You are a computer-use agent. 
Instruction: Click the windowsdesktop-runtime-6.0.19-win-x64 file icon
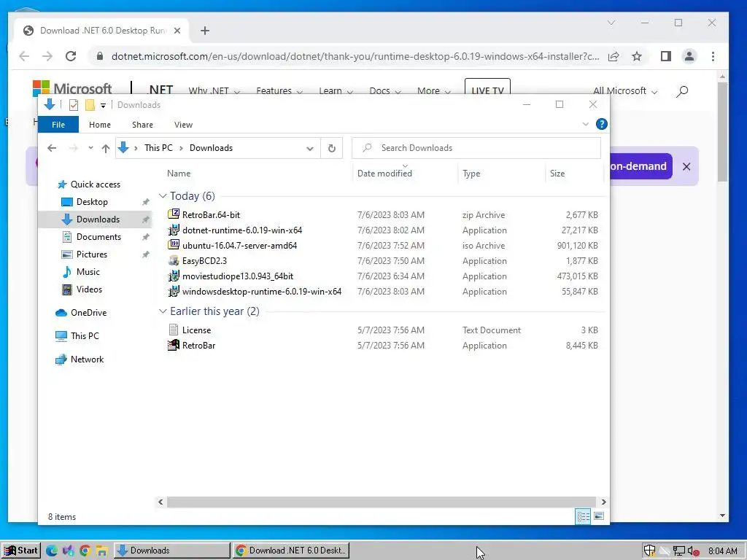(174, 292)
